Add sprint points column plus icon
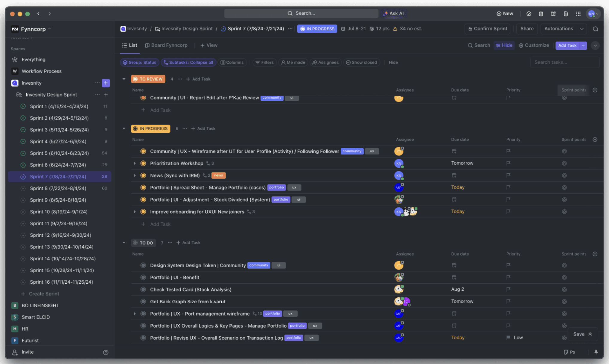The height and width of the screenshot is (364, 609). pos(595,90)
